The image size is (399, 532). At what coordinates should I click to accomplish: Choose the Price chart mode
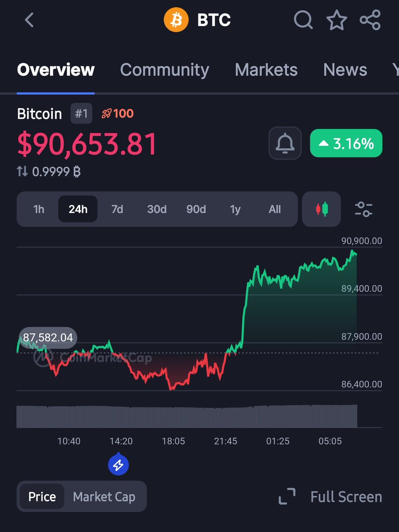tap(42, 497)
